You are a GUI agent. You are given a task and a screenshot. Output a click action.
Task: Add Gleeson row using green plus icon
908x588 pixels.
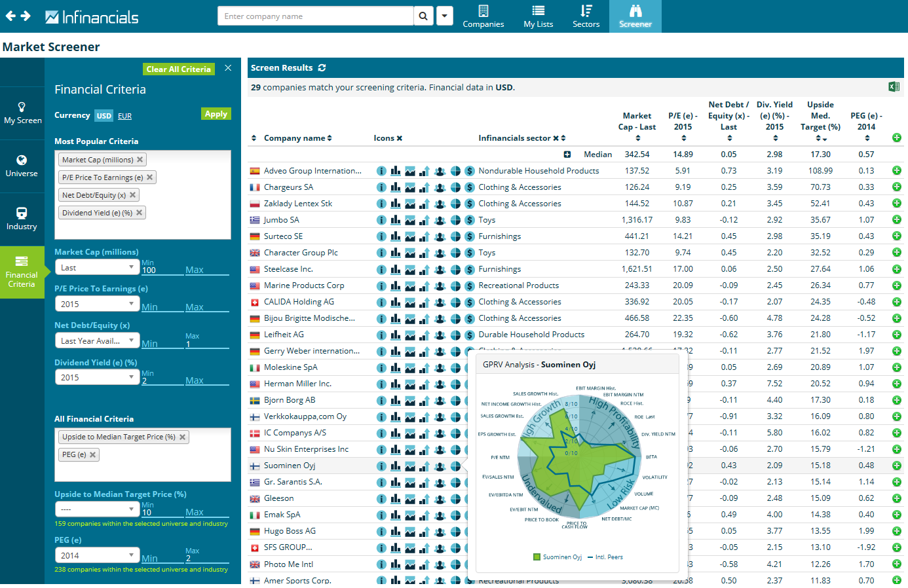tap(896, 498)
